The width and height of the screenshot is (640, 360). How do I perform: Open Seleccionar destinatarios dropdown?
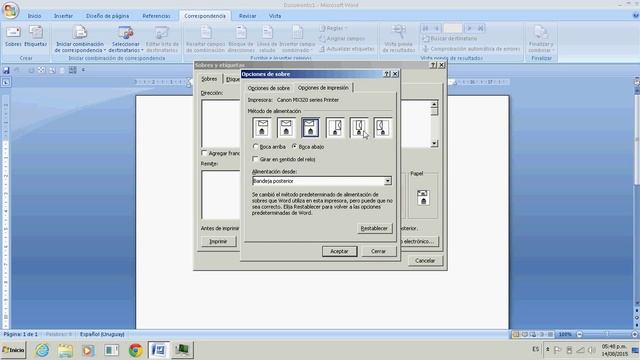(126, 39)
